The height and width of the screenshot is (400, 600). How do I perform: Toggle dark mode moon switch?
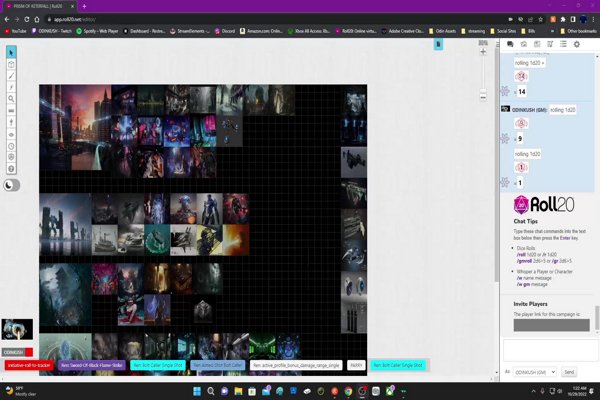click(11, 185)
